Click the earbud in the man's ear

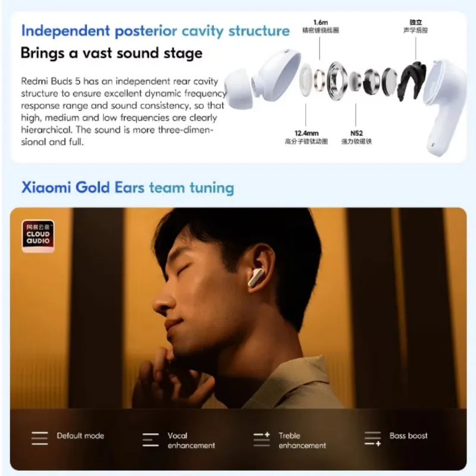click(256, 277)
